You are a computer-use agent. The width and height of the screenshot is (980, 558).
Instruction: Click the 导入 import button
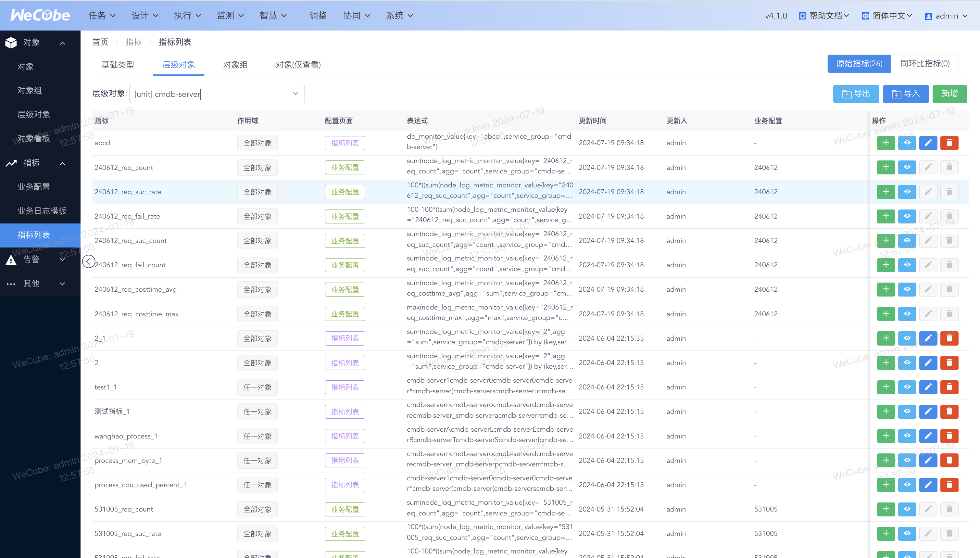pyautogui.click(x=906, y=94)
